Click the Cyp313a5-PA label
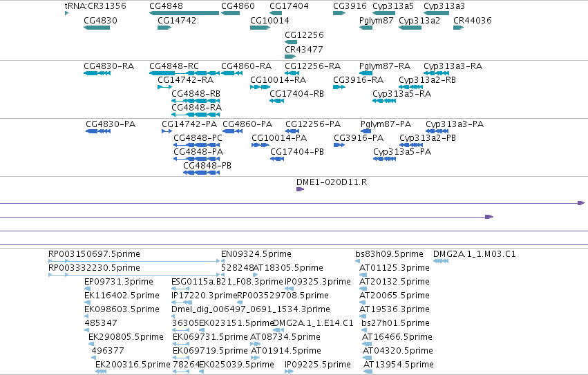This screenshot has height=375, width=588. pyautogui.click(x=402, y=151)
